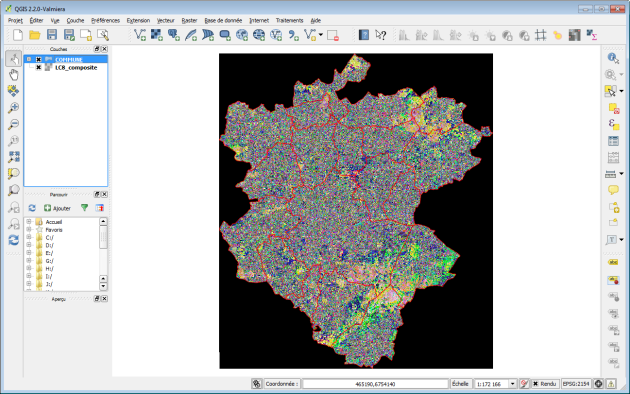Open the Vecteur menu
The image size is (630, 394).
[x=166, y=20]
